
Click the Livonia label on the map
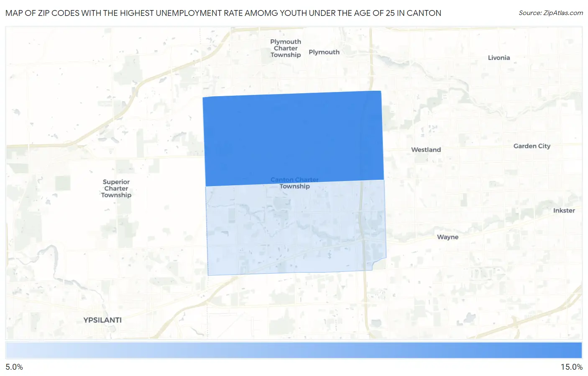499,58
